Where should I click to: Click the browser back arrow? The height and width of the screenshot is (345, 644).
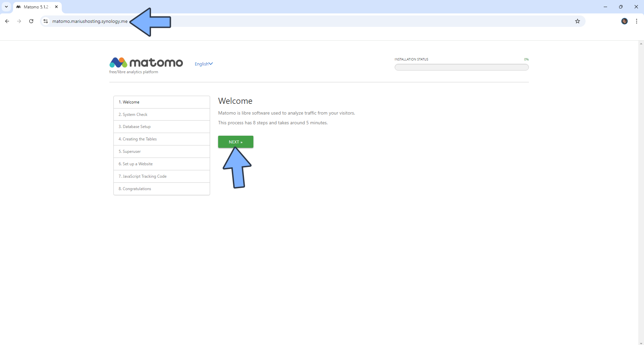(7, 21)
